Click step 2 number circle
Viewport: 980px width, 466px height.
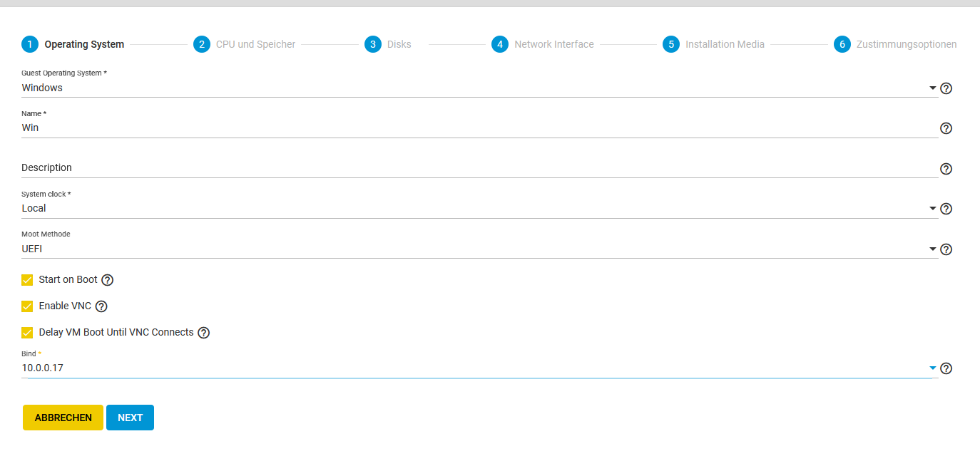[202, 44]
